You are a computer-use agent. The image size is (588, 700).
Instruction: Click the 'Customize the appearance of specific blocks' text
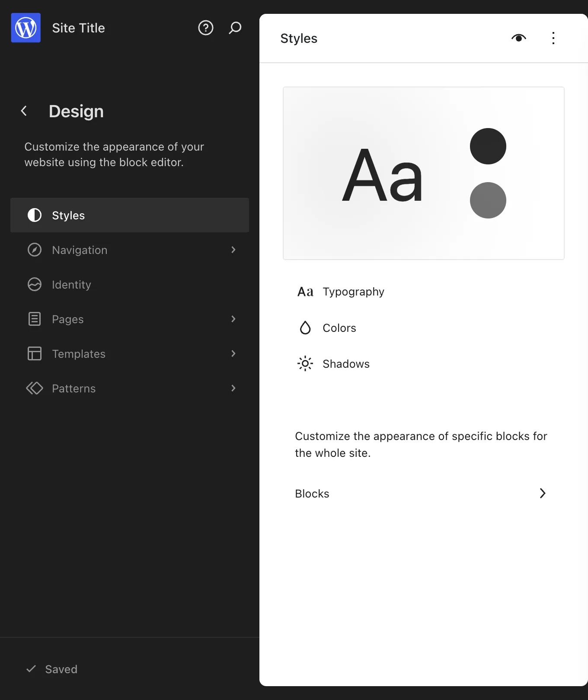click(x=421, y=444)
